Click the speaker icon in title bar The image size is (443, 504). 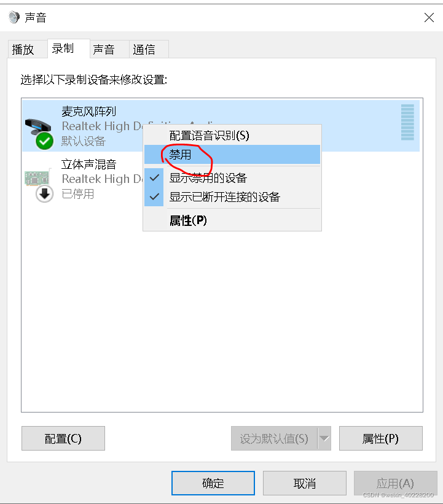click(14, 17)
